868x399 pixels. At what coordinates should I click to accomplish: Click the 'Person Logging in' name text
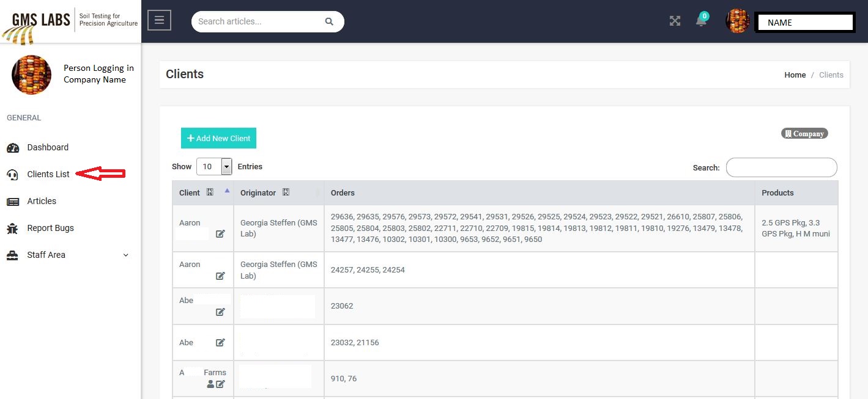(x=98, y=68)
